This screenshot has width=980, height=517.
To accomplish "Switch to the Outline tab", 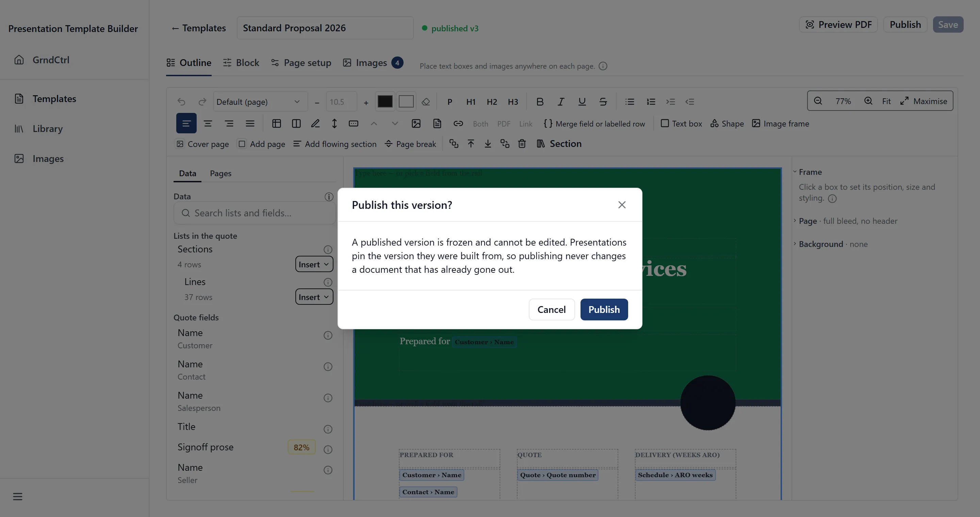I will coord(189,63).
